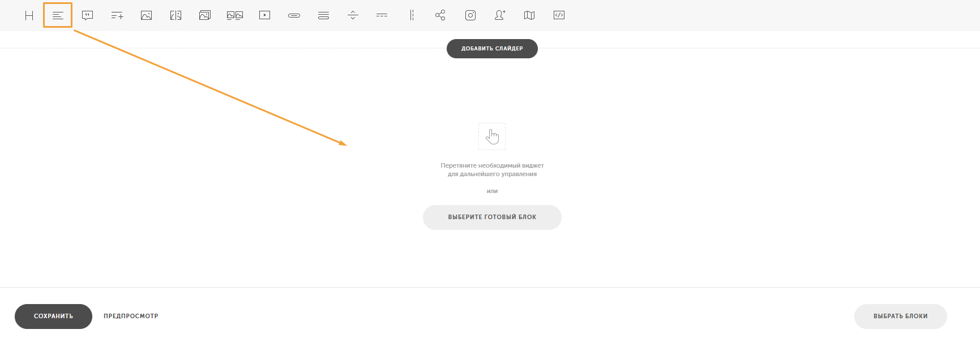The height and width of the screenshot is (342, 980).
Task: Click the stacked horizontal bars widget
Action: pos(323,15)
